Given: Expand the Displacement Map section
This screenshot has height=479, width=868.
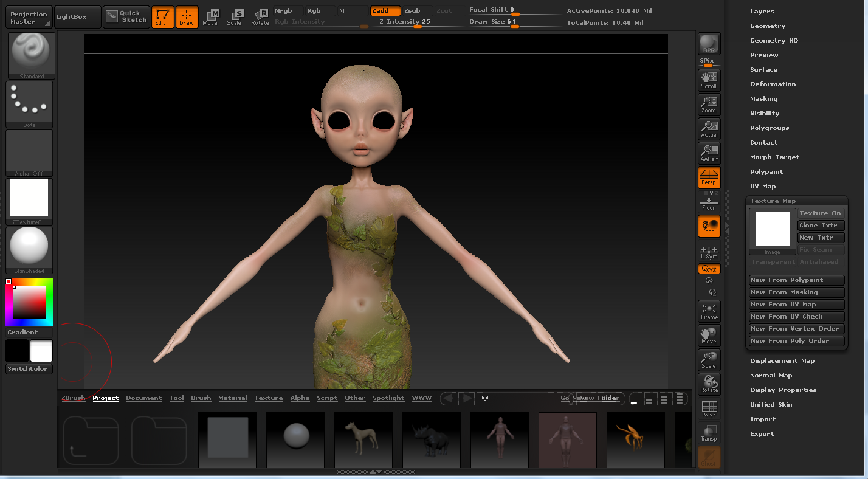Looking at the screenshot, I should 782,361.
